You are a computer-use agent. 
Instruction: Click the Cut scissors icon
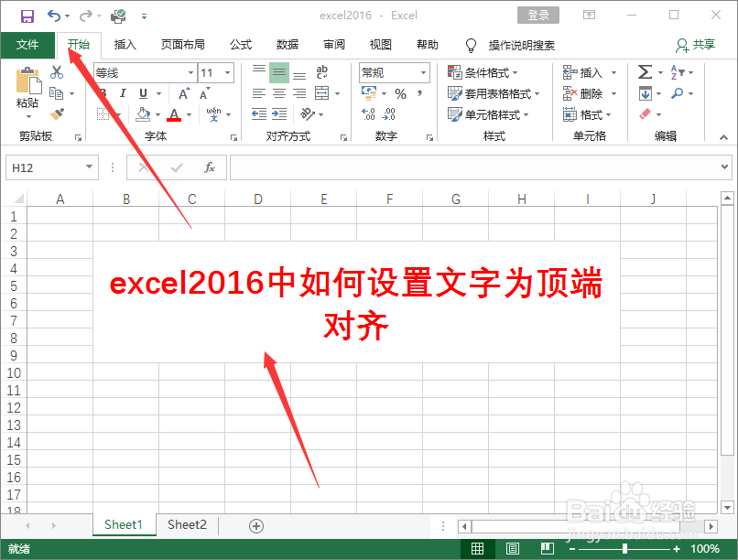click(57, 72)
